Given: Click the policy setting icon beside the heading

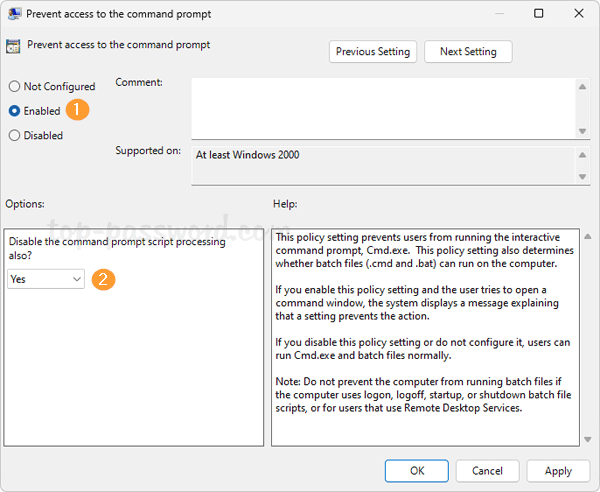Looking at the screenshot, I should [x=14, y=46].
